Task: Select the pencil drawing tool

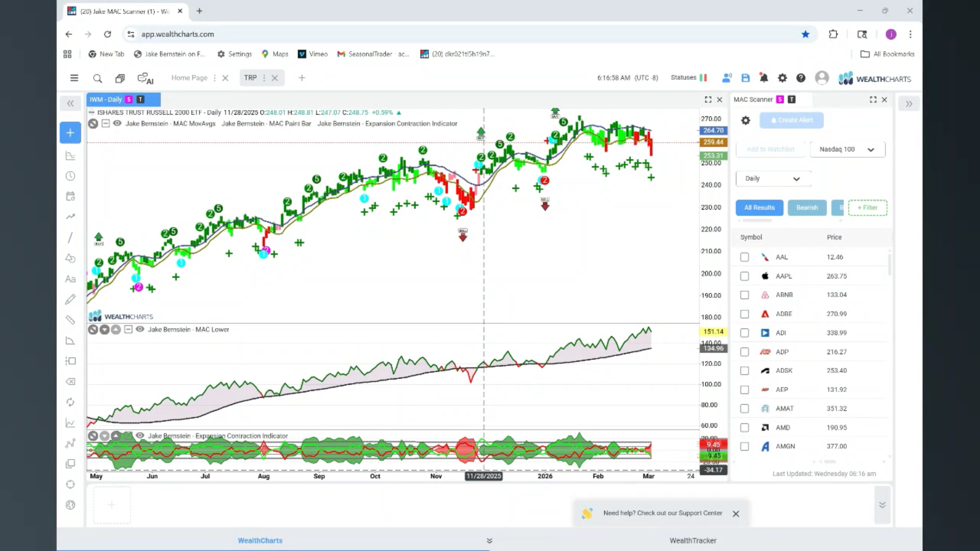Action: pyautogui.click(x=70, y=299)
